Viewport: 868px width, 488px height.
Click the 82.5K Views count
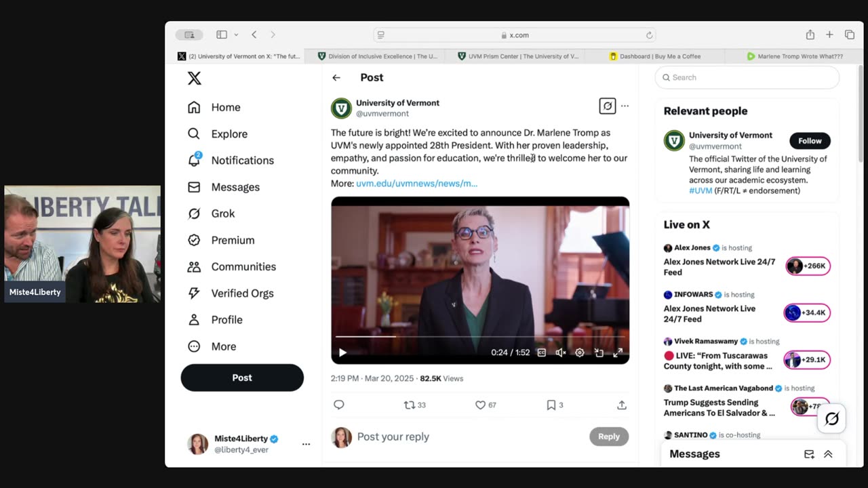click(x=441, y=378)
